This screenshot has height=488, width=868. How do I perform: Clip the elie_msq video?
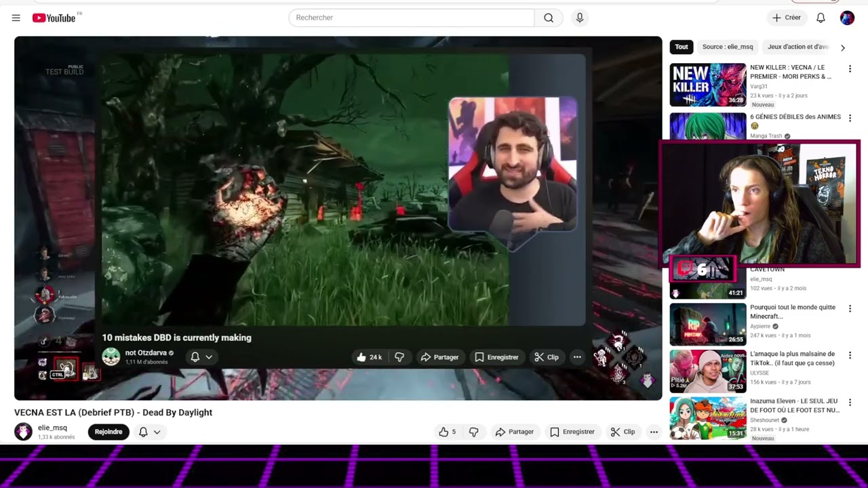(623, 432)
